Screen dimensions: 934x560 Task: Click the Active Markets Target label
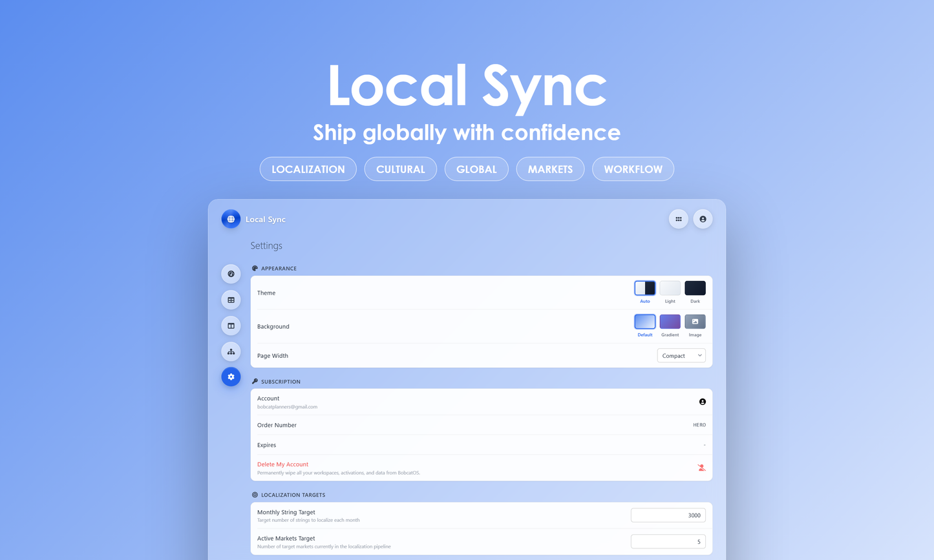click(x=286, y=538)
